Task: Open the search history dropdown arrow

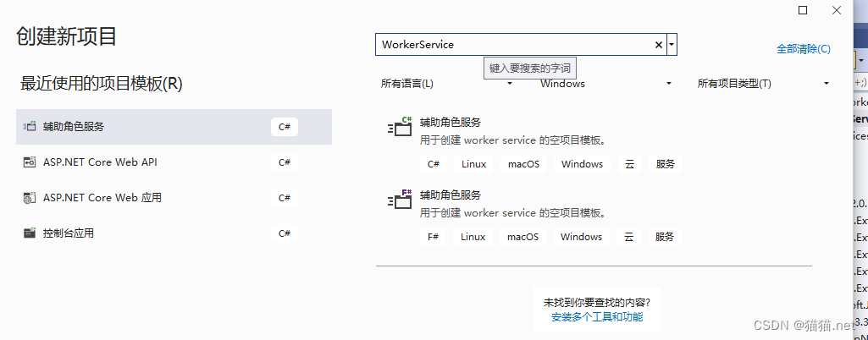Action: point(672,45)
